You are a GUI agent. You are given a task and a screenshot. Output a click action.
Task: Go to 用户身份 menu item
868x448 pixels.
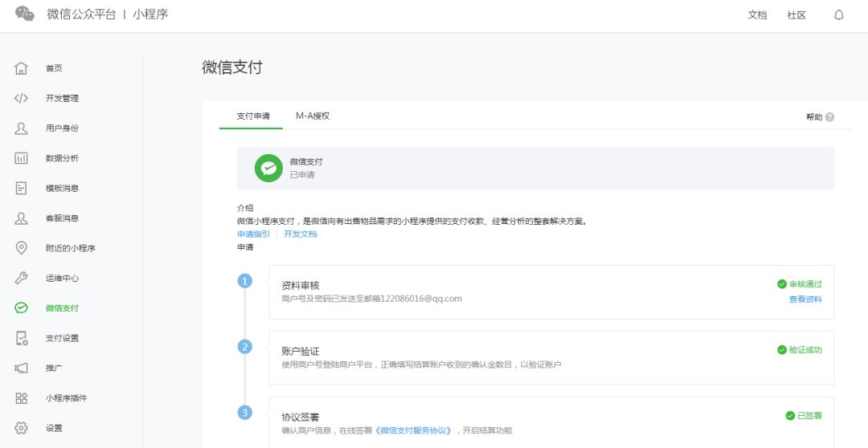[62, 128]
